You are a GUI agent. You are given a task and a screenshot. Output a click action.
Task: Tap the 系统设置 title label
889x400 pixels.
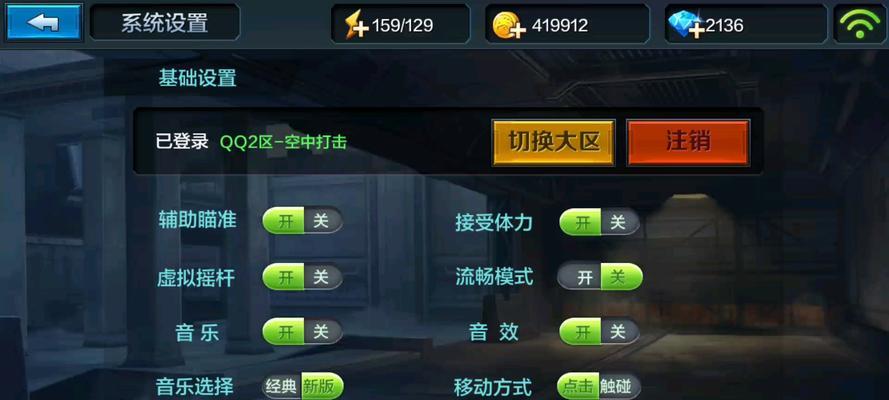pyautogui.click(x=164, y=23)
